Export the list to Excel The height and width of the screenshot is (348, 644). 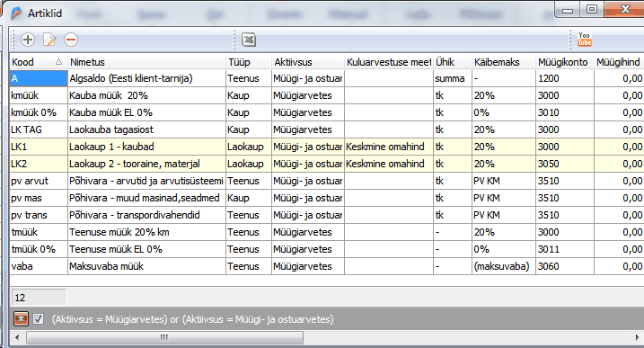[249, 40]
